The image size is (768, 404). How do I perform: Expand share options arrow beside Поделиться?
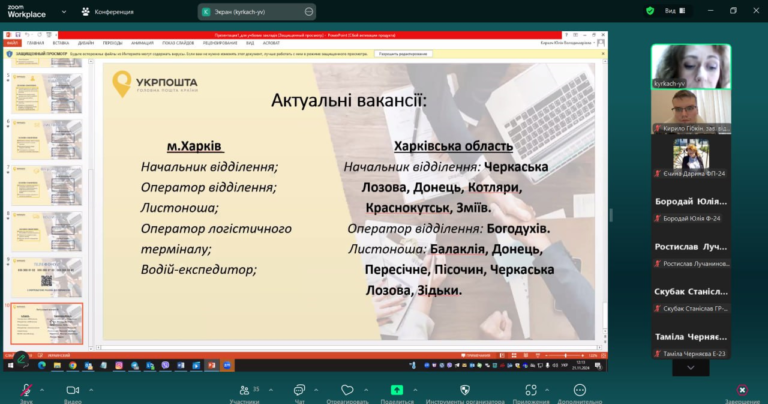coord(415,390)
